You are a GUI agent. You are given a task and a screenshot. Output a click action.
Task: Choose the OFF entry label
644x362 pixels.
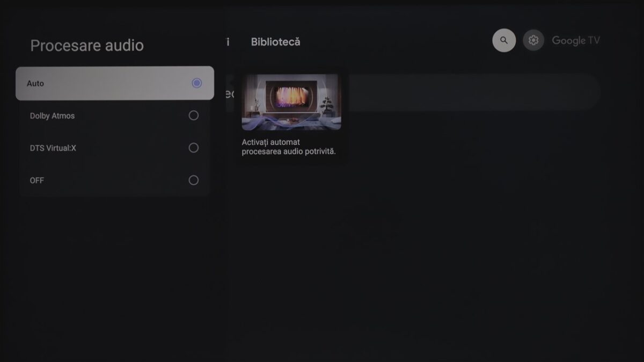37,180
